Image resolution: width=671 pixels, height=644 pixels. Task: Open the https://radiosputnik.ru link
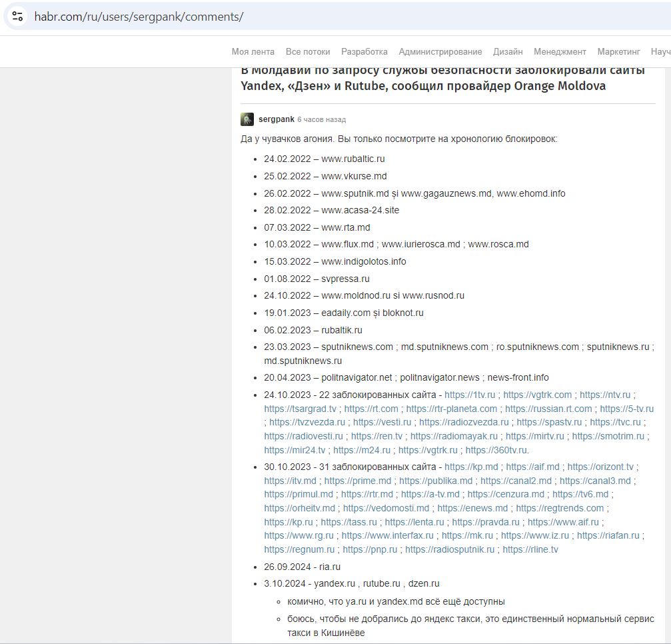coord(449,550)
